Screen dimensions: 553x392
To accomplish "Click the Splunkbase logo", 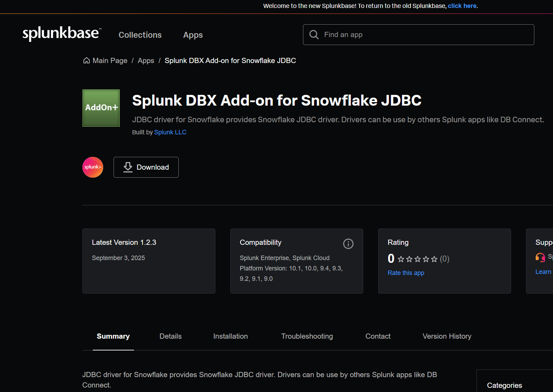I will 62,34.
